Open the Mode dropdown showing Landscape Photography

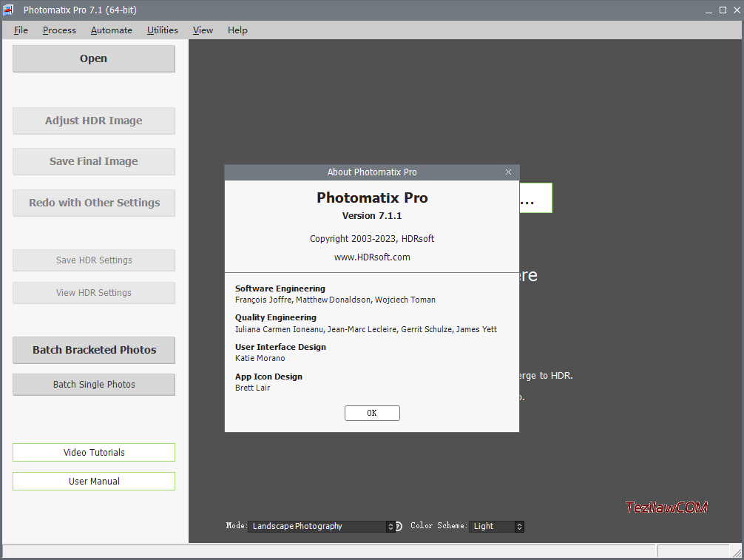[322, 526]
